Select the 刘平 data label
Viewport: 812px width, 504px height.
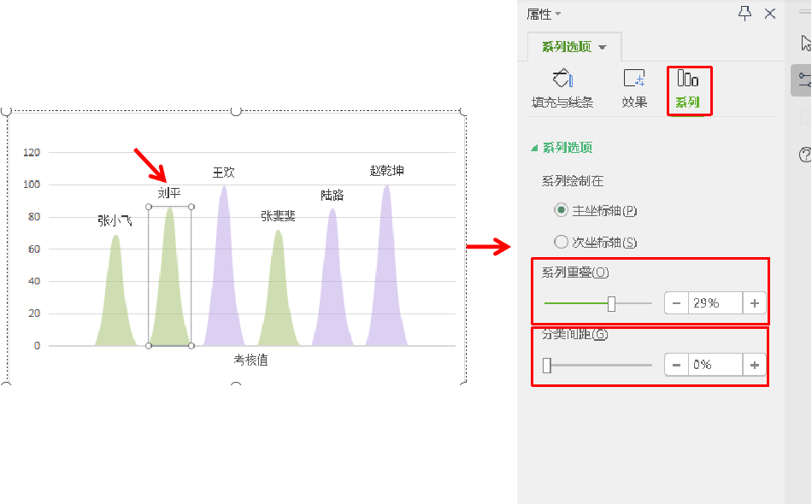click(169, 194)
